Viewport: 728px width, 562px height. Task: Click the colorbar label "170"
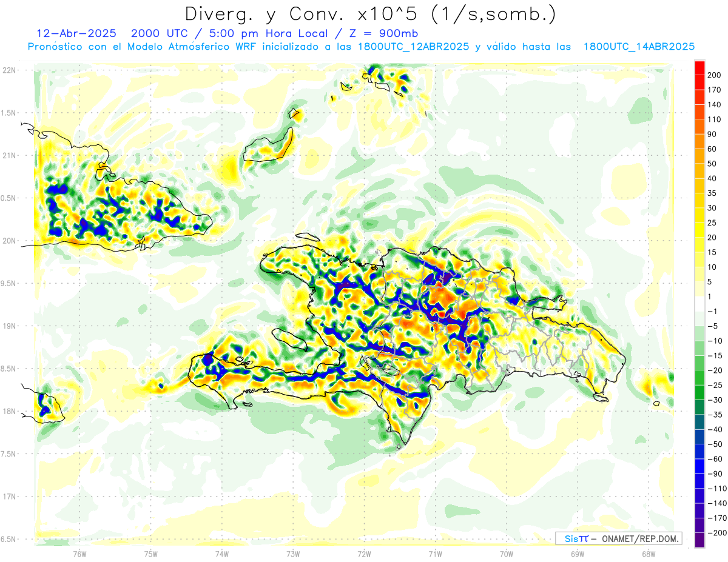coord(715,90)
